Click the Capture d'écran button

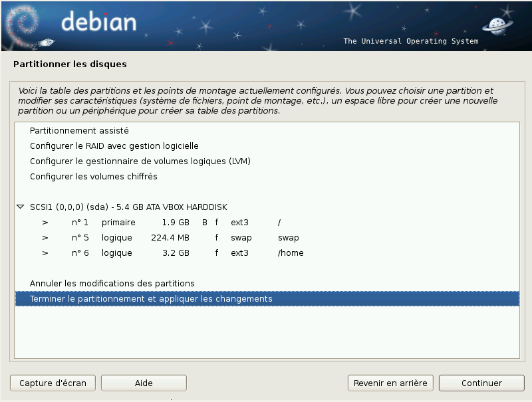point(53,383)
